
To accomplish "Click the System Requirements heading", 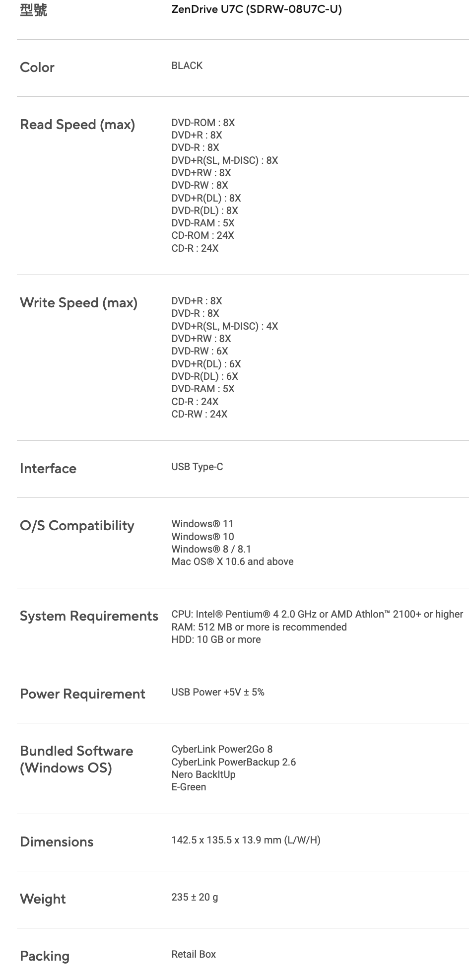I will point(89,616).
